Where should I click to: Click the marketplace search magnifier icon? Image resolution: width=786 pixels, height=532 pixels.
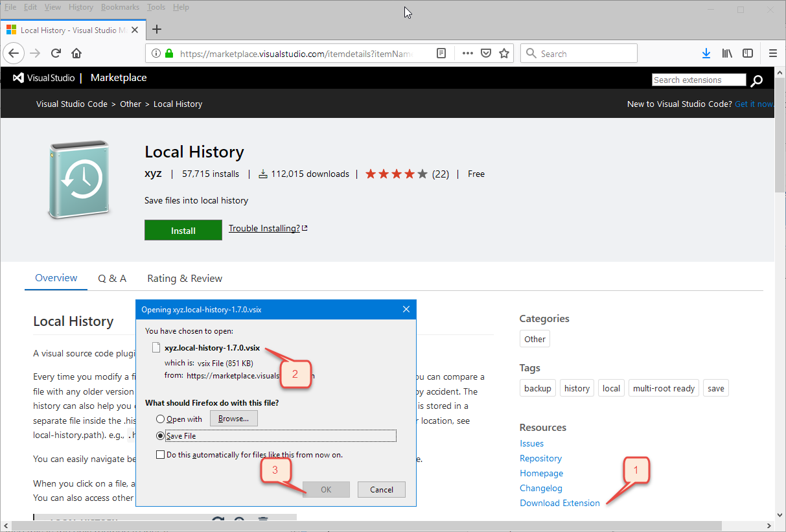pos(756,81)
